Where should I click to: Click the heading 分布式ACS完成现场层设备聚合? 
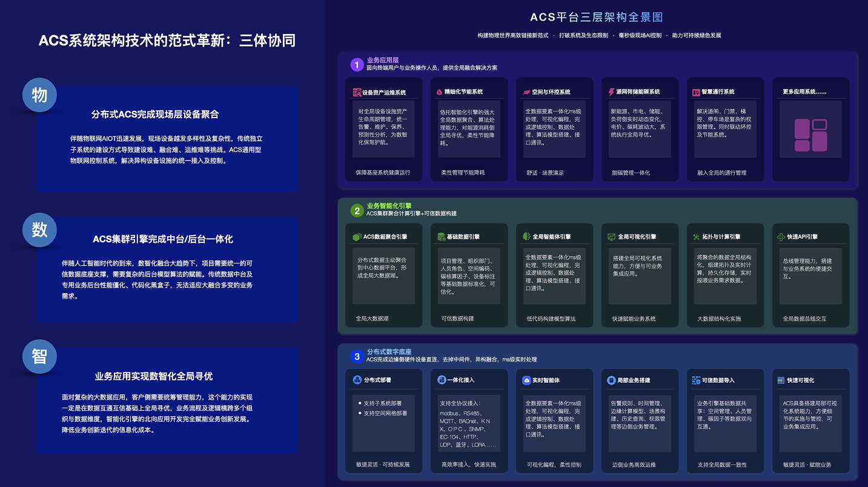155,114
